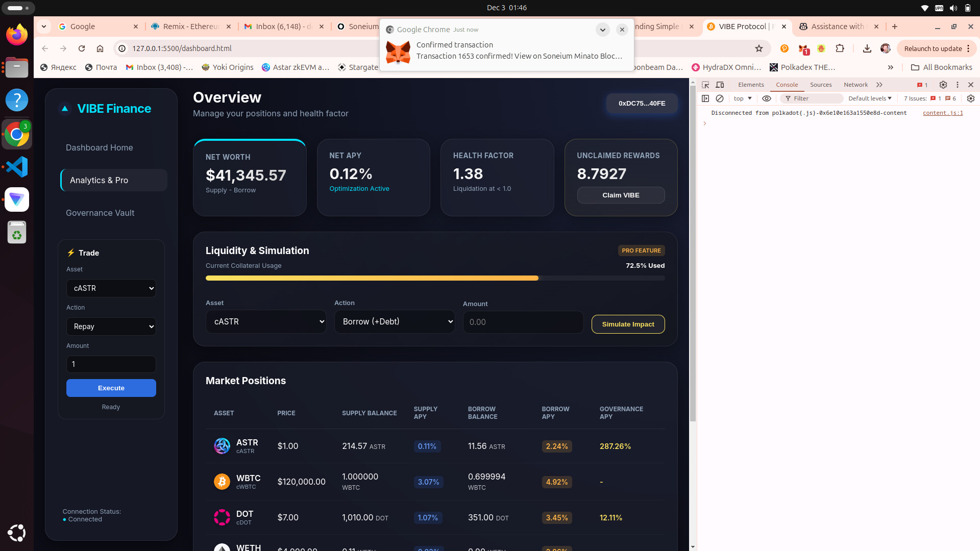Show the console sidebar panel
Image resolution: width=980 pixels, height=551 pixels.
pos(705,98)
